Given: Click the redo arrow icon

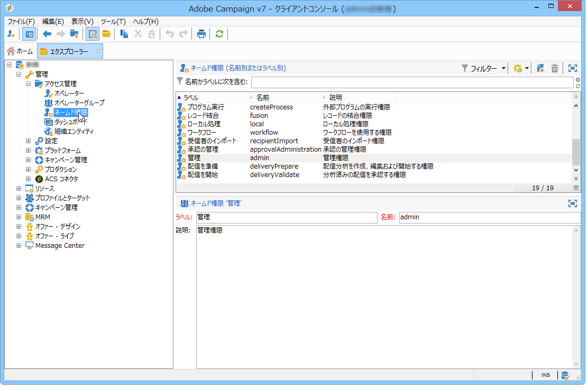Looking at the screenshot, I should click(x=183, y=34).
